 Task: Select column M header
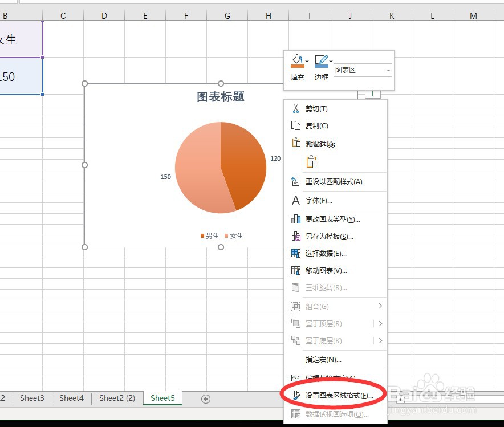pos(473,15)
